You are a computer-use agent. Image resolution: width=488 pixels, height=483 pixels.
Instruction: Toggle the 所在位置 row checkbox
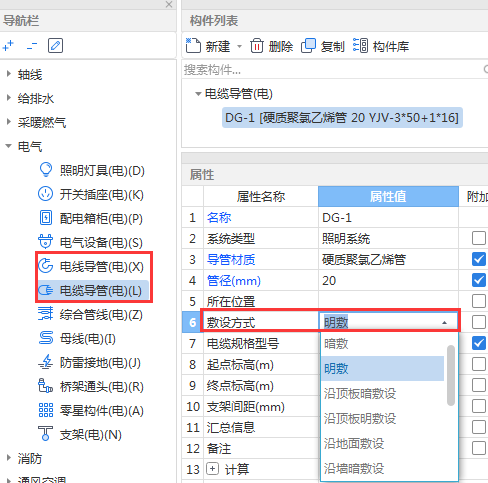(x=479, y=301)
